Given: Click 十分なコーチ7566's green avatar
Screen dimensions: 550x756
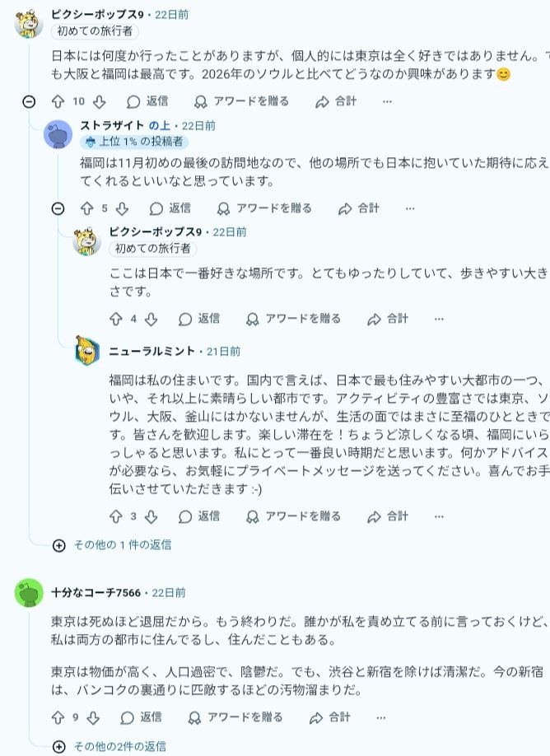Looking at the screenshot, I should pos(29,593).
